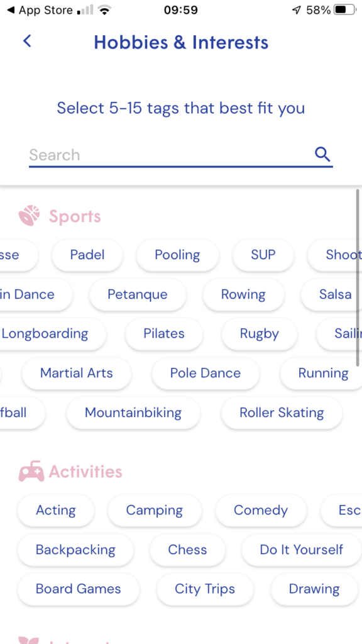The height and width of the screenshot is (644, 362).
Task: Select the Chess tag
Action: (187, 550)
